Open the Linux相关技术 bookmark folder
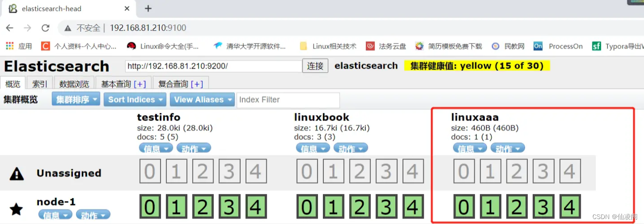Image resolution: width=644 pixels, height=224 pixels. [x=328, y=46]
